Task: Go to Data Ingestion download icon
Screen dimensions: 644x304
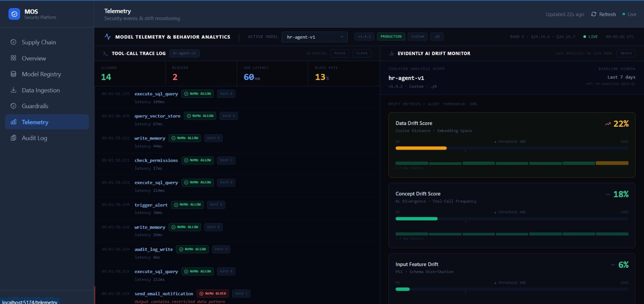Action: click(13, 90)
